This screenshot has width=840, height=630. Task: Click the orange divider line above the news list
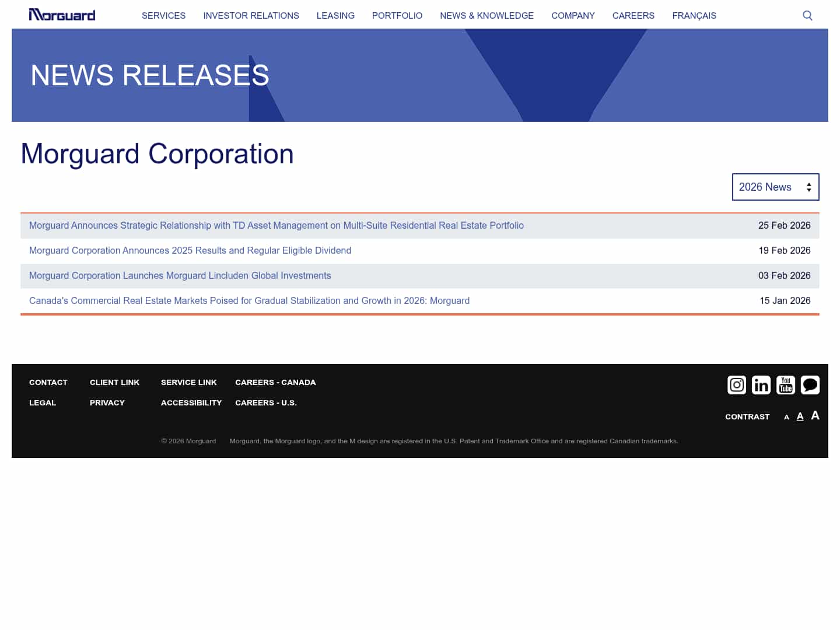click(x=420, y=212)
